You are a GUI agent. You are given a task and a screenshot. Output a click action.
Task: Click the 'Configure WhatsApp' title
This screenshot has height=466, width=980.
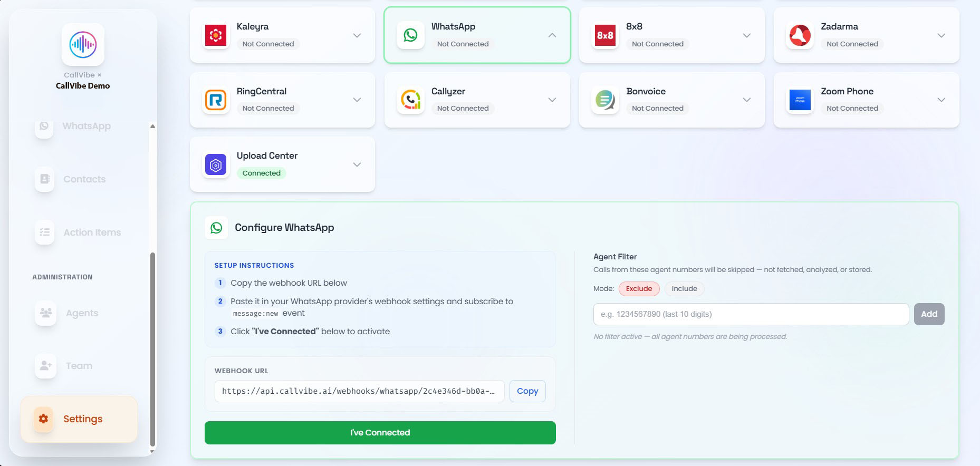[x=284, y=228]
